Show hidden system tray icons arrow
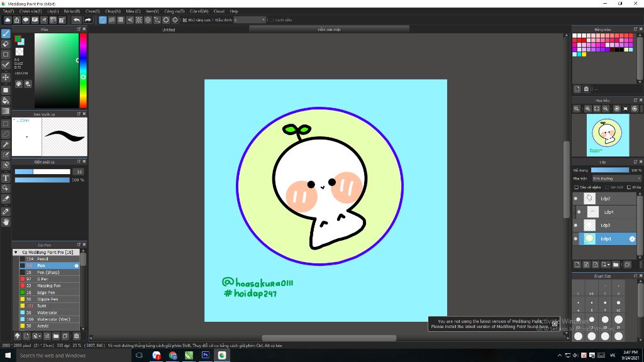Viewport: 644px width, 362px height. pyautogui.click(x=559, y=356)
